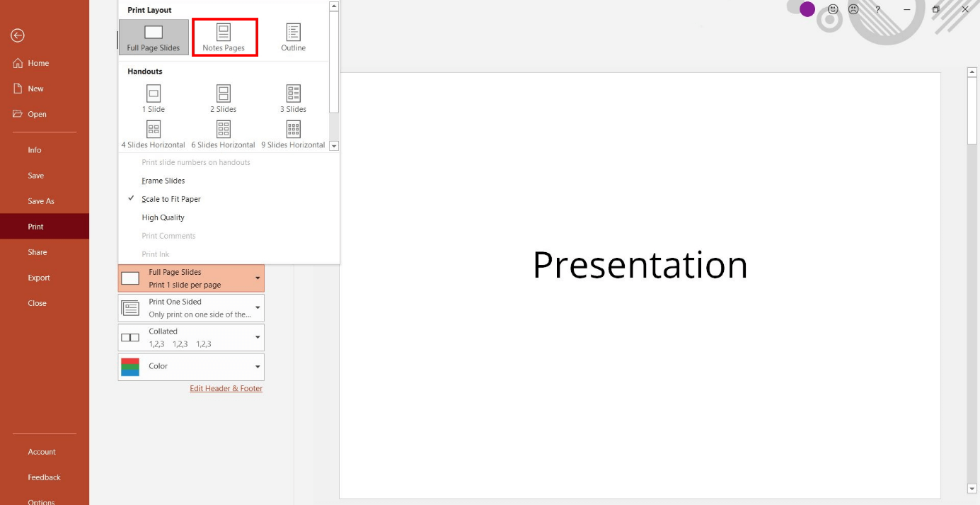Pick the 1 Slide handout layout
The image size is (980, 505).
coord(153,98)
